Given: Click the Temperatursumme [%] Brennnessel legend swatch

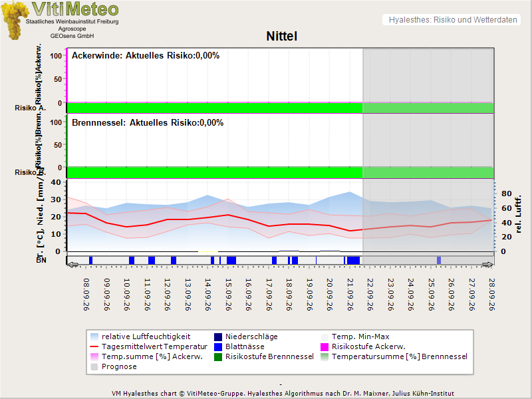Looking at the screenshot, I should tap(325, 356).
